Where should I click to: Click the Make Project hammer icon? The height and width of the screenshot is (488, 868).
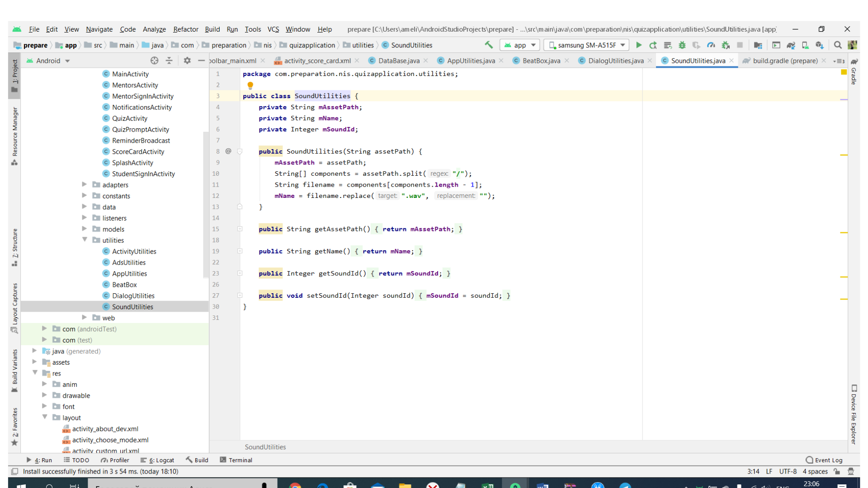pyautogui.click(x=489, y=45)
